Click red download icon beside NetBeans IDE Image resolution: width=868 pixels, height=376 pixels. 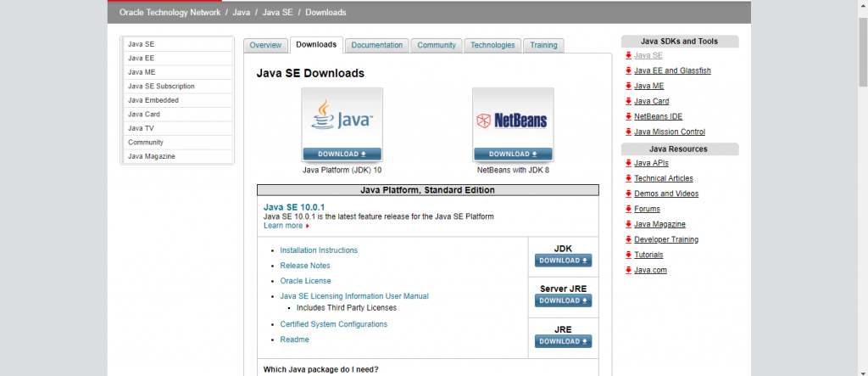(x=628, y=116)
